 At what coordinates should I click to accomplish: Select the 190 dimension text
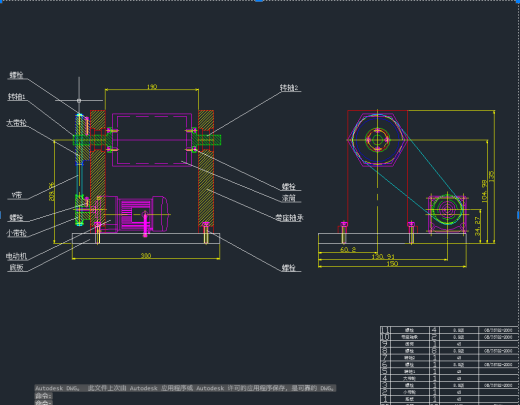[152, 87]
